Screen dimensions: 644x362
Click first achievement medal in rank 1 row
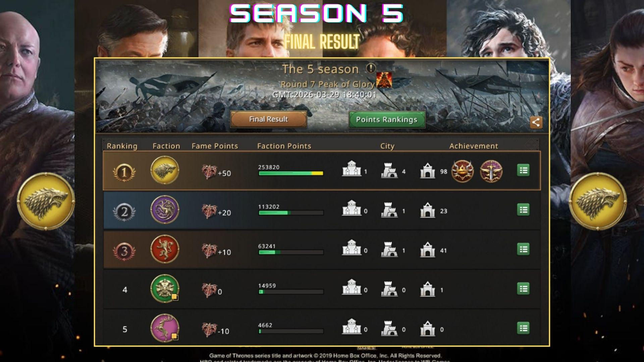463,171
